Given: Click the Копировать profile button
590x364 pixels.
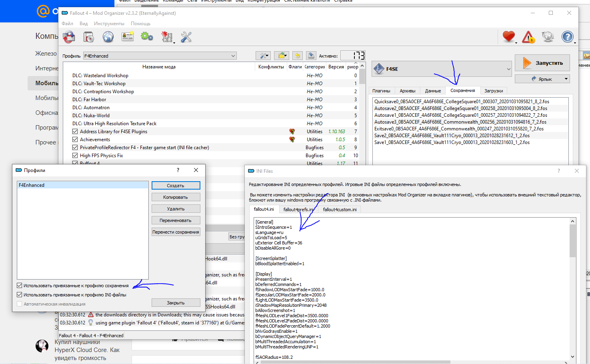Looking at the screenshot, I should point(176,197).
